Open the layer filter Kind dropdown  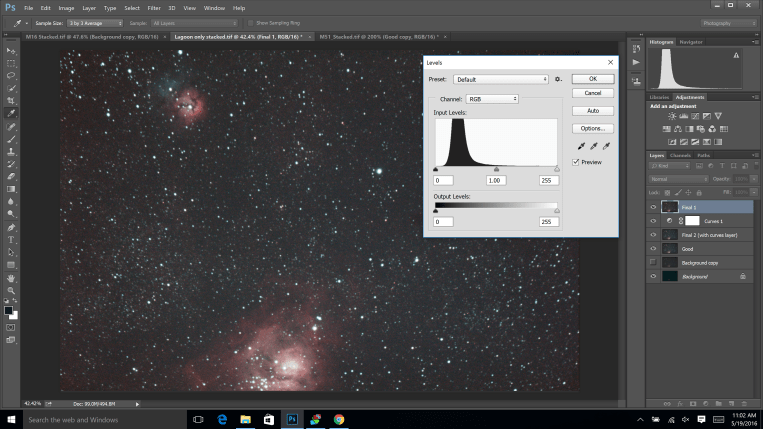pos(670,166)
